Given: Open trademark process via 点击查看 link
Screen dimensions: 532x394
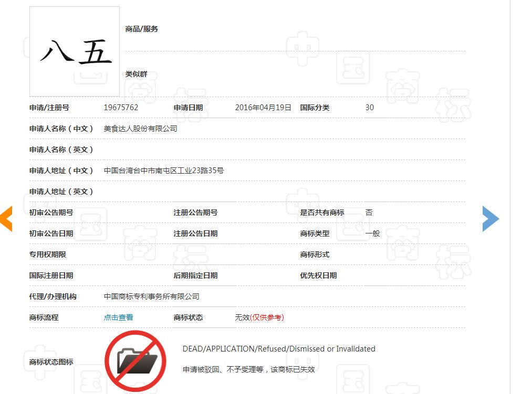Looking at the screenshot, I should pyautogui.click(x=118, y=317).
